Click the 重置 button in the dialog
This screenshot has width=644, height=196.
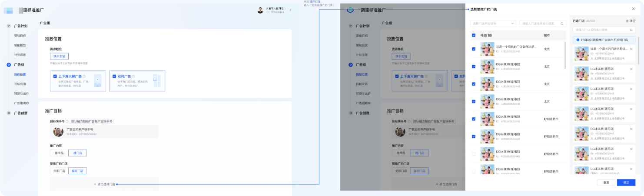point(606,183)
